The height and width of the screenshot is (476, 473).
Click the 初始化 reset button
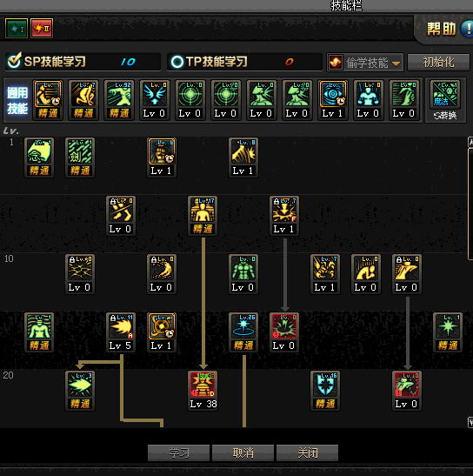[438, 63]
